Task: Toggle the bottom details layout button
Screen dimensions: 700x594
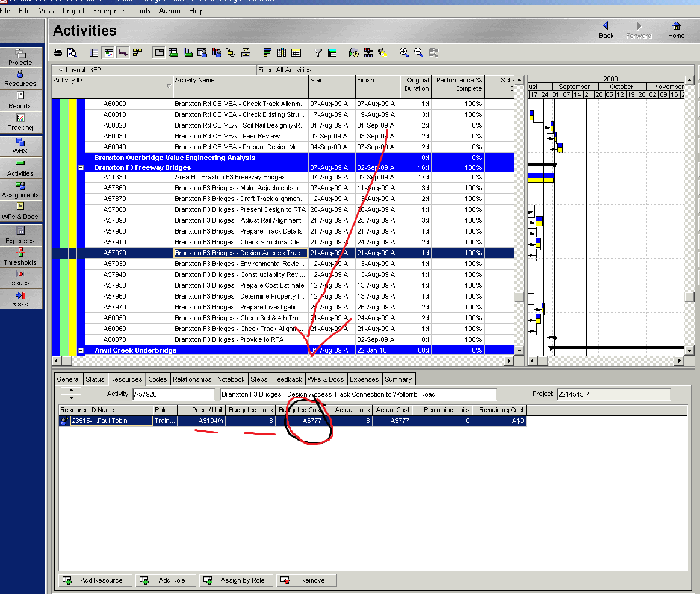Action: pyautogui.click(x=159, y=53)
